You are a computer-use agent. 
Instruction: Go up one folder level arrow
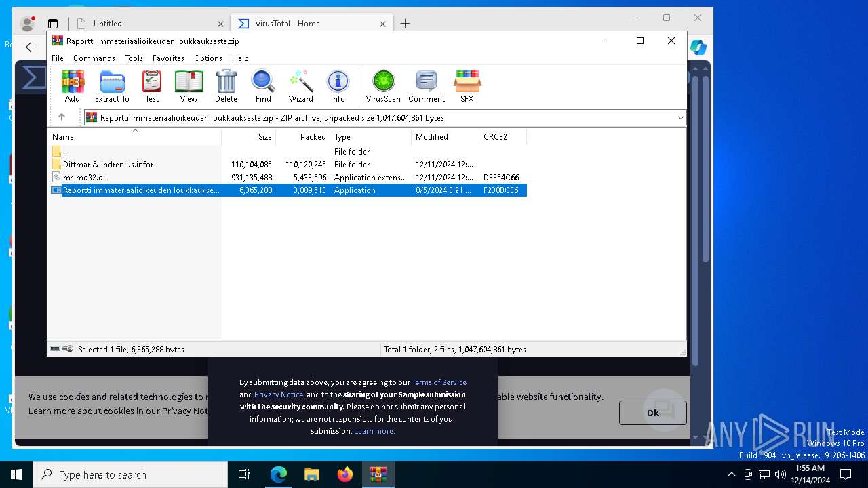tap(62, 117)
